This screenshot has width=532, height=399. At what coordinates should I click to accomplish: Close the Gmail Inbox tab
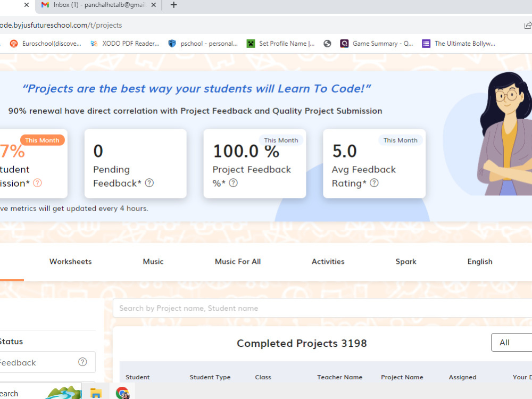pyautogui.click(x=153, y=5)
